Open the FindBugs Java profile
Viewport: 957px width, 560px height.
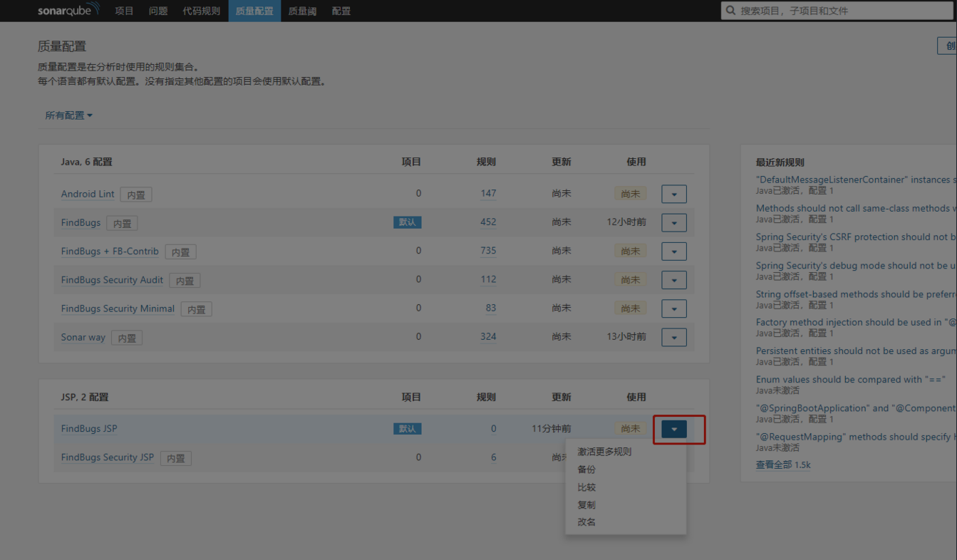coord(81,222)
